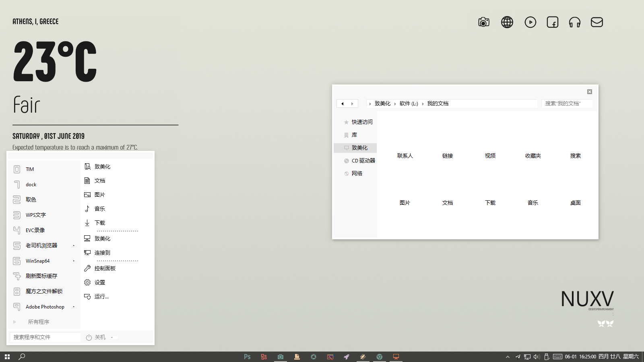Click the 搜索程序和文件 search box
This screenshot has height=362, width=644.
pyautogui.click(x=45, y=337)
